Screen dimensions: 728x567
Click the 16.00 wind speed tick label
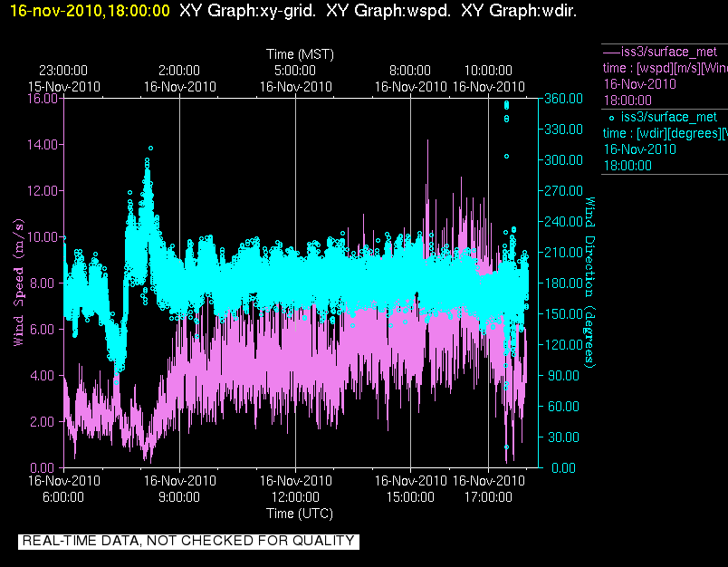coord(43,99)
